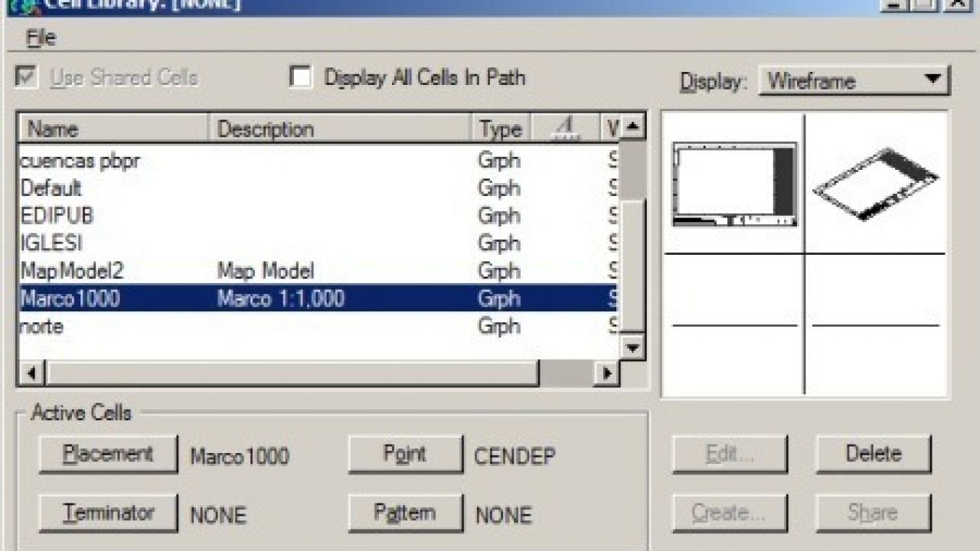980x551 pixels.
Task: Click the horizontal scrollbar left arrow
Action: (x=31, y=373)
